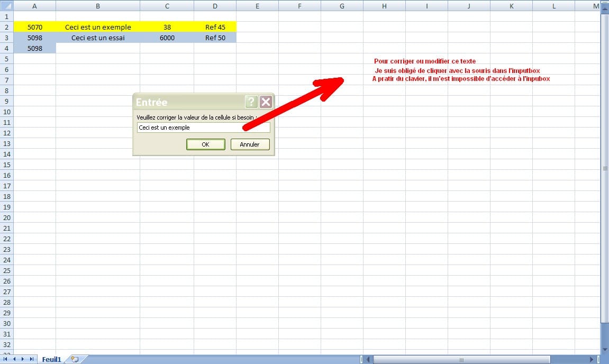Click the vertical scrollbar thumb
Screen dimensions: 609x364
tap(605, 168)
